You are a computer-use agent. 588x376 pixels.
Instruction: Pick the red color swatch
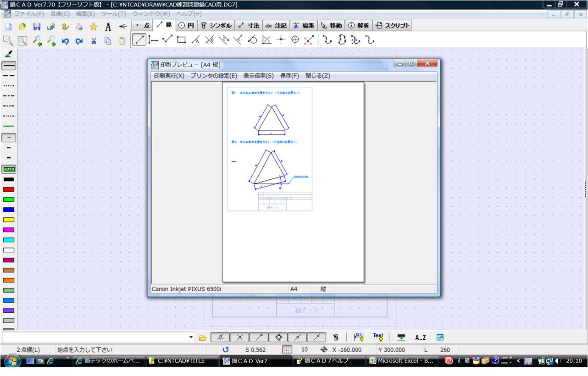click(x=9, y=189)
